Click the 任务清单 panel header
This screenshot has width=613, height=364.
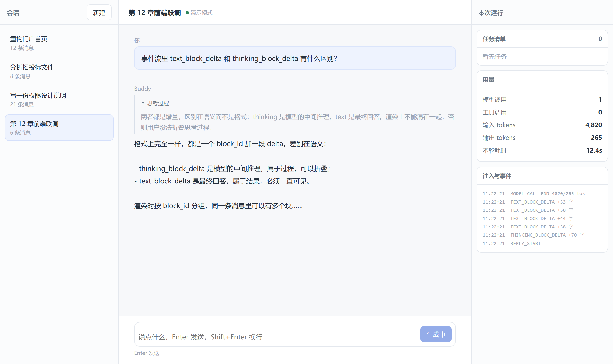coord(542,39)
